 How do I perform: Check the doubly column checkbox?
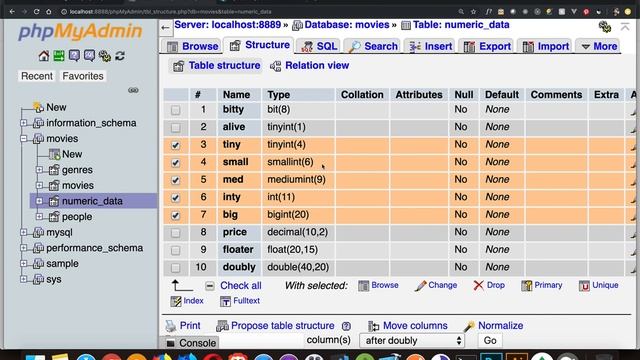click(x=176, y=268)
